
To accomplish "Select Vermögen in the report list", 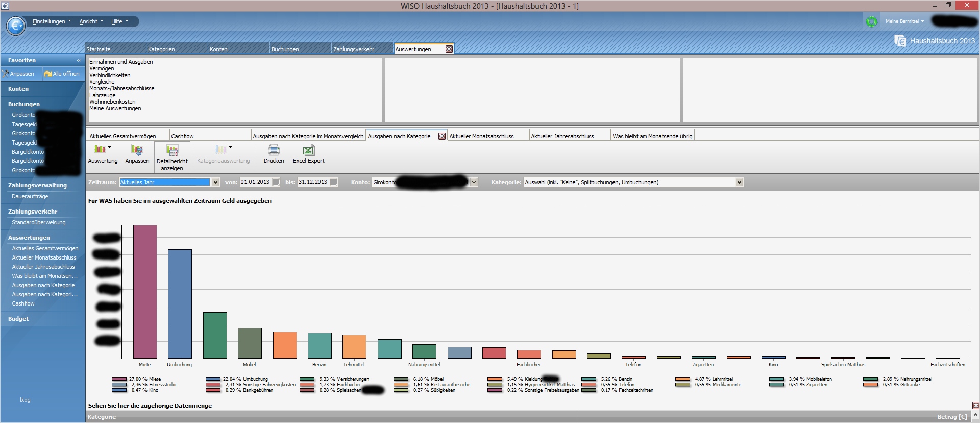I will coord(102,68).
